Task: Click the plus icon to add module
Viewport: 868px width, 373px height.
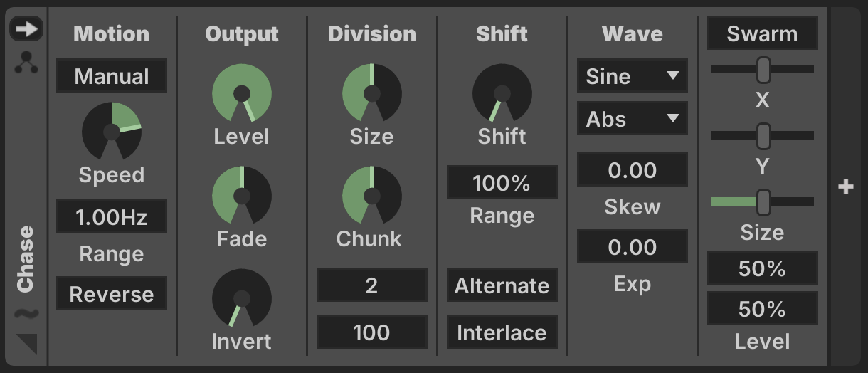Action: (845, 187)
